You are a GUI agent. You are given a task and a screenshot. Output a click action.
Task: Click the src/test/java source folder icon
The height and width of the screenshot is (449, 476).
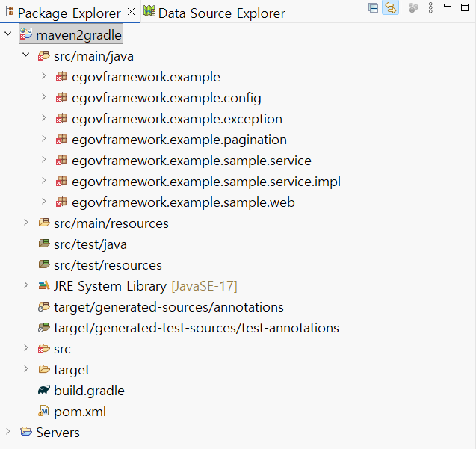pos(43,244)
